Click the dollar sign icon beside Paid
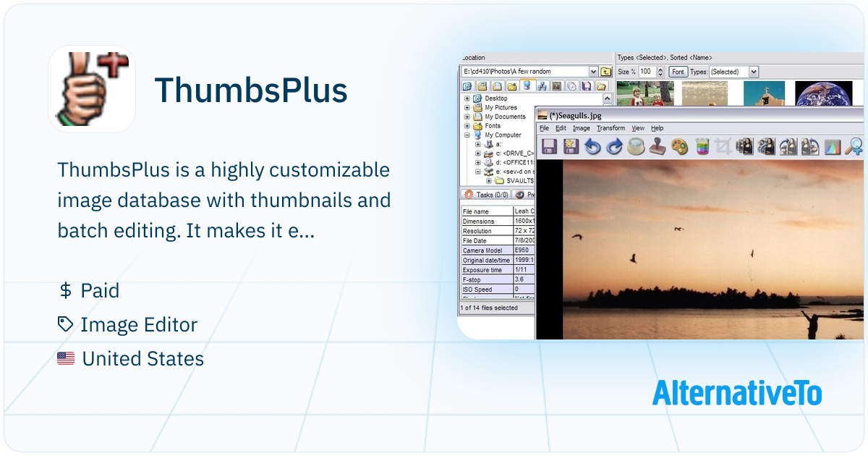This screenshot has width=868, height=456. [65, 291]
